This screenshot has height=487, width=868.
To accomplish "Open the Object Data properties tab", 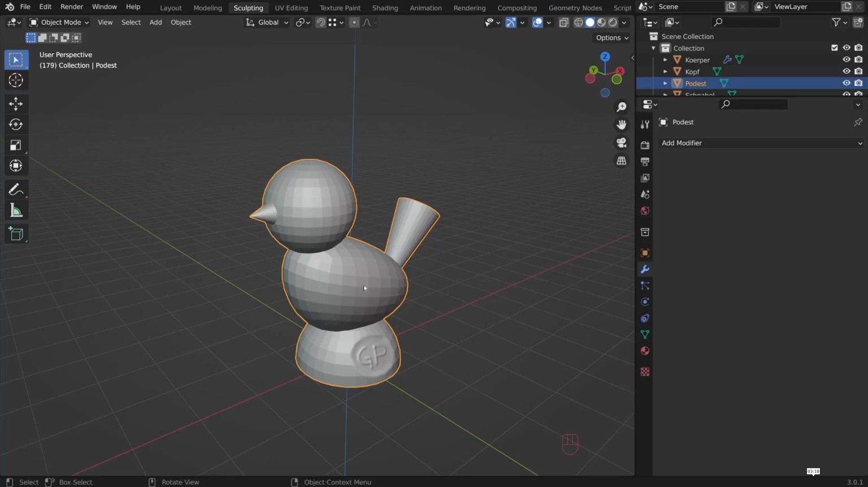I will coord(645,335).
